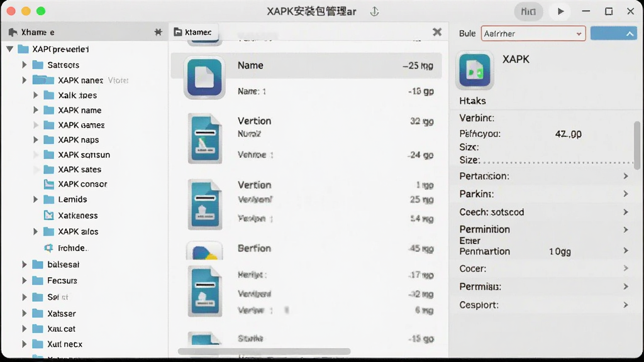This screenshot has height=362, width=644.
Task: Expand the Cesplort section chevron
Action: point(626,305)
